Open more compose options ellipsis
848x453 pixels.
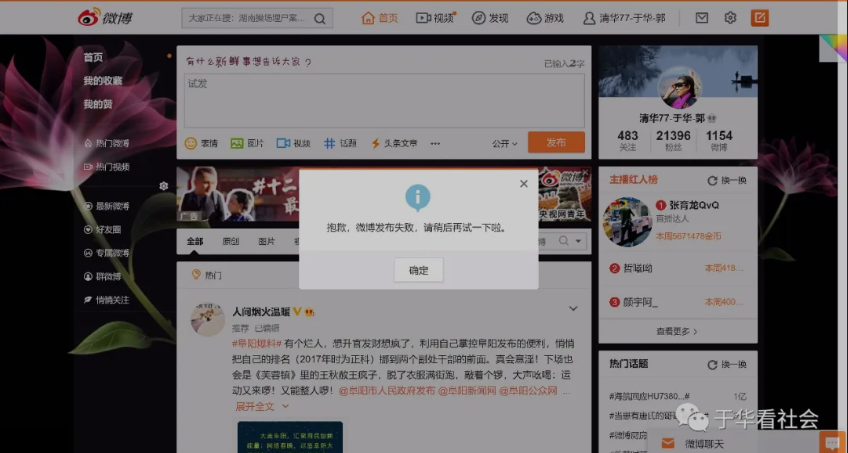435,144
